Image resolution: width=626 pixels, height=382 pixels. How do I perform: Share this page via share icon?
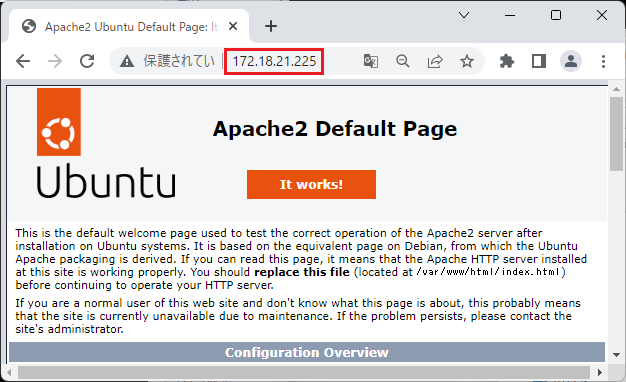pos(435,61)
